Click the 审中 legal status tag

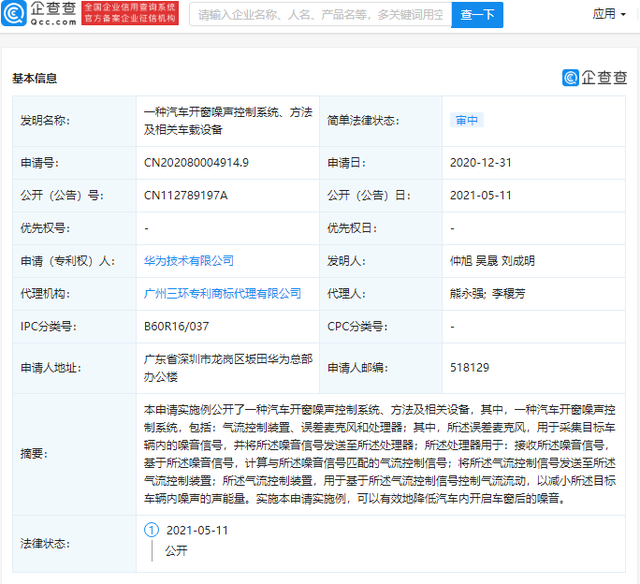(x=467, y=120)
